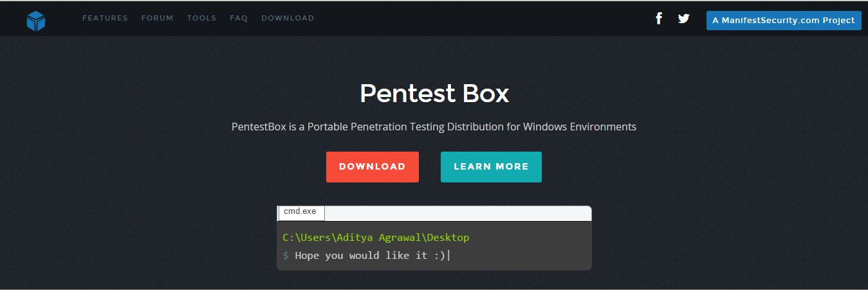Select TOOLS in the top navigation
868x291 pixels.
tap(201, 18)
